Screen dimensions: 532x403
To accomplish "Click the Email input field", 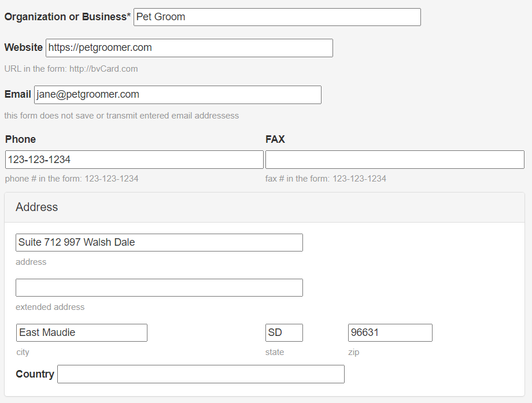I will tap(177, 94).
